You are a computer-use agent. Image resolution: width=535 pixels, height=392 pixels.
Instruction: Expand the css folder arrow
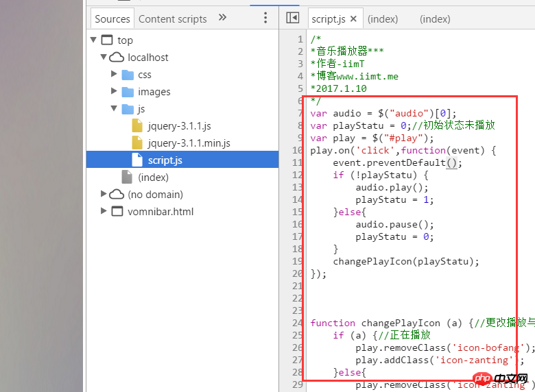coord(115,75)
